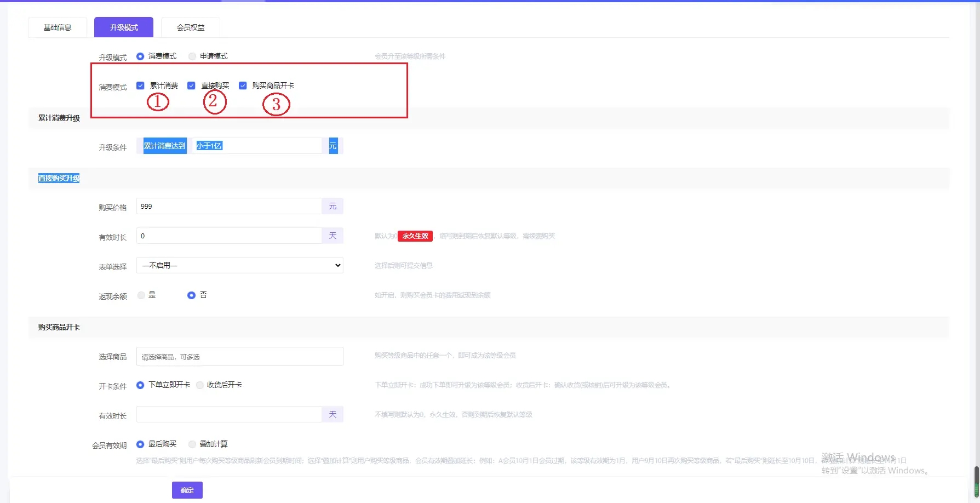Click the 累计消费达到 amount input field

click(257, 146)
